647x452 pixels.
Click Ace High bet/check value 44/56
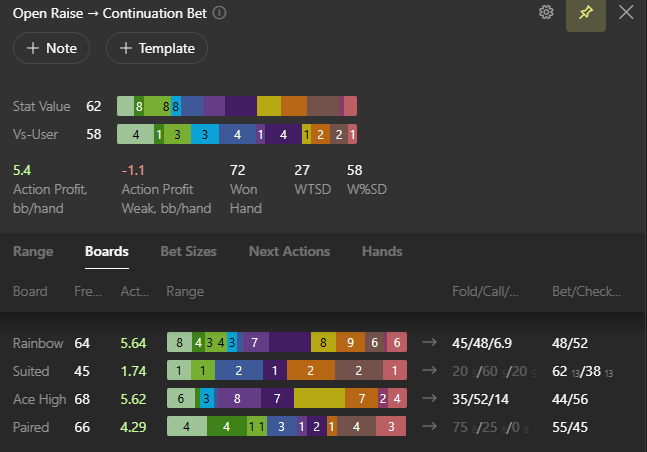point(570,399)
